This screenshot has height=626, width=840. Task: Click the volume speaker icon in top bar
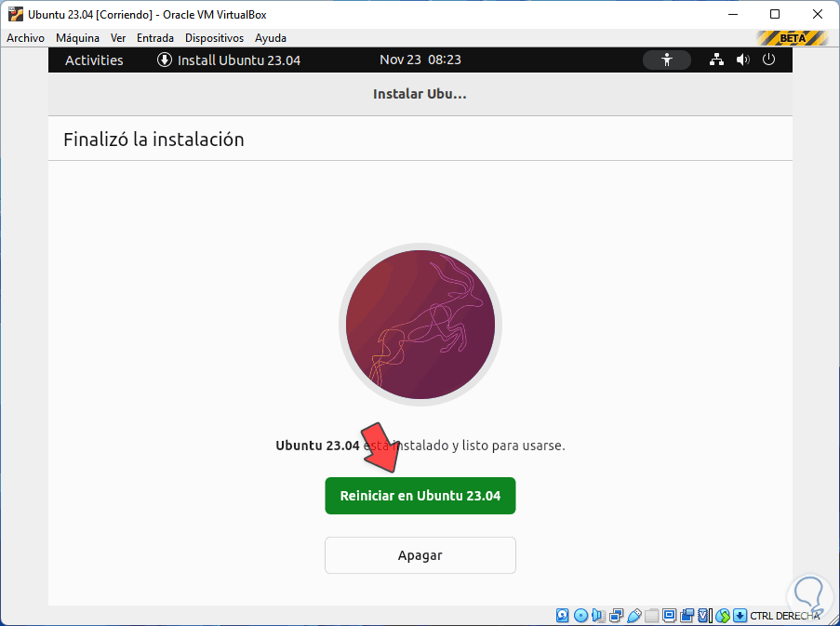742,60
